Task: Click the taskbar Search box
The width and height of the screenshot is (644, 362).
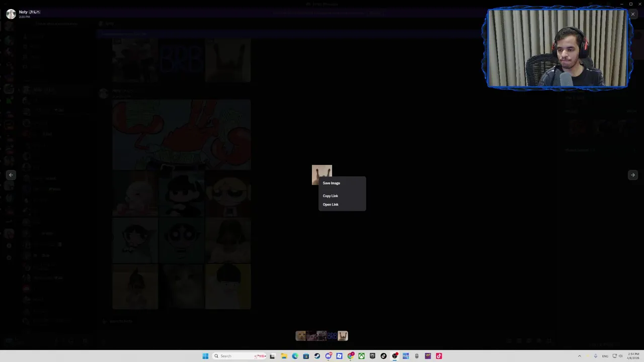Action: coord(239,356)
